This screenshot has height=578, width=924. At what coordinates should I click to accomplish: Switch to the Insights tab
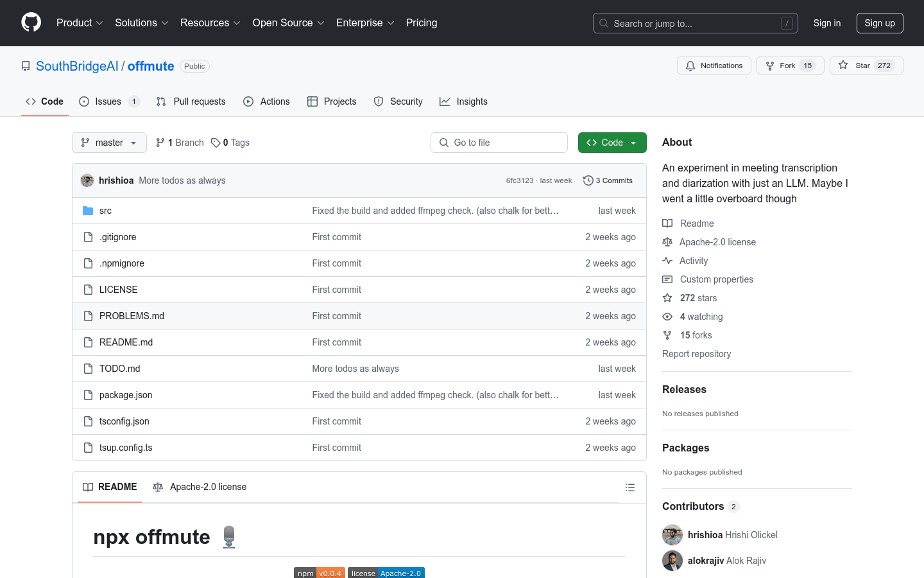coord(463,101)
